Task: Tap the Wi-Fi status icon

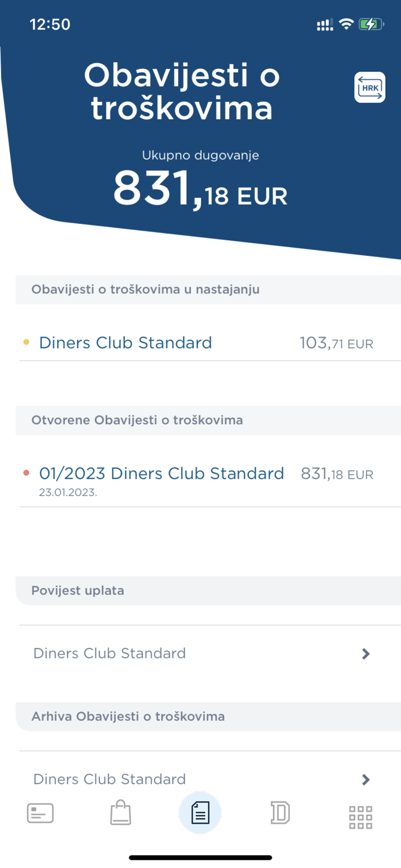Action: 346,24
